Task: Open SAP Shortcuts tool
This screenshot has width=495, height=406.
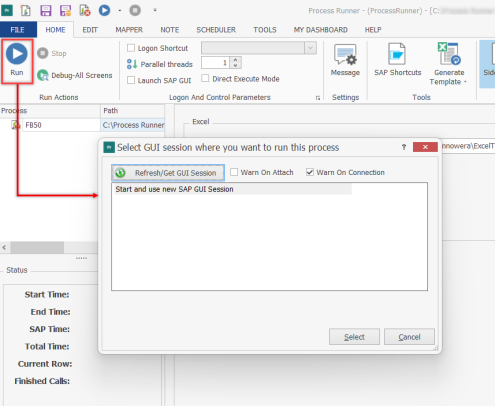Action: [x=397, y=60]
